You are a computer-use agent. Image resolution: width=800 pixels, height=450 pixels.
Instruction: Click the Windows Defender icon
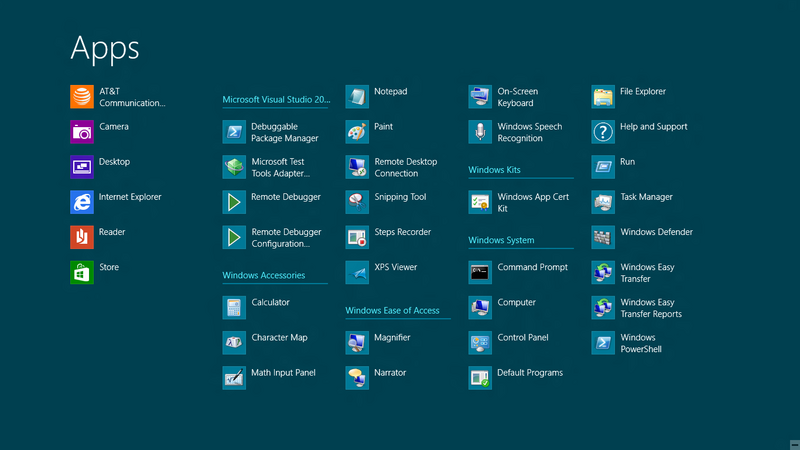click(x=603, y=237)
